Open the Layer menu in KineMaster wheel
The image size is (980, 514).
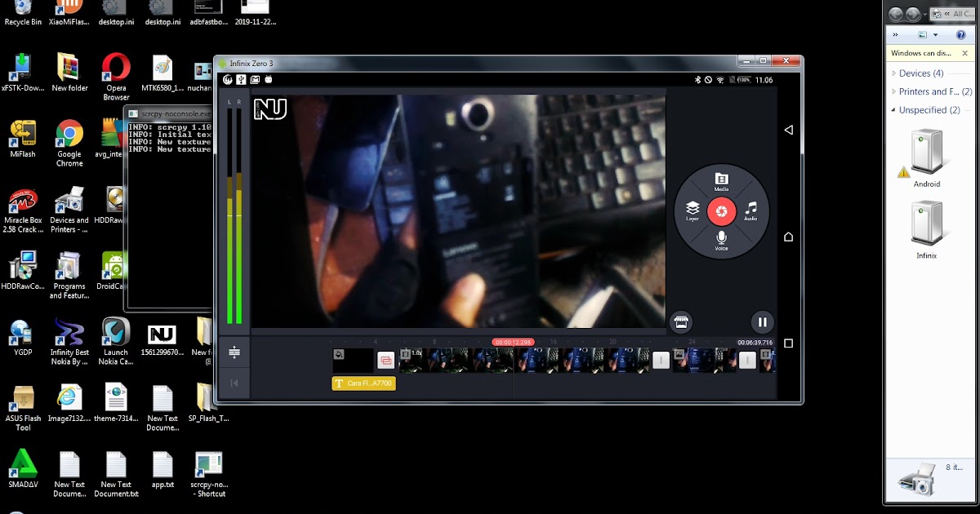pos(692,212)
